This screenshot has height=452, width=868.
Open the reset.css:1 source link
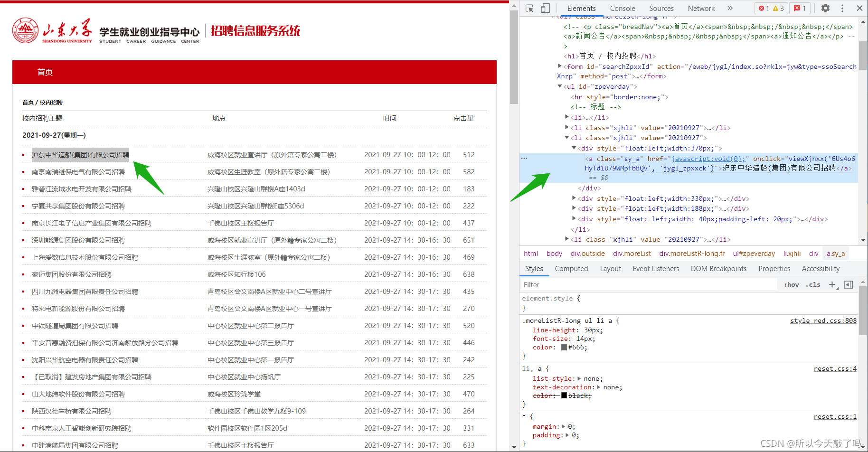835,416
